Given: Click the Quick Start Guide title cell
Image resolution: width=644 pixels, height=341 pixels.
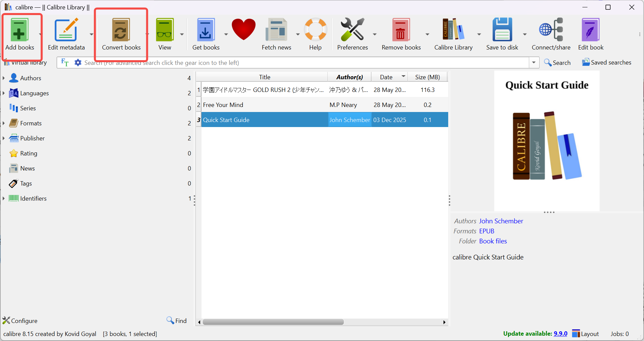Looking at the screenshot, I should tap(264, 120).
